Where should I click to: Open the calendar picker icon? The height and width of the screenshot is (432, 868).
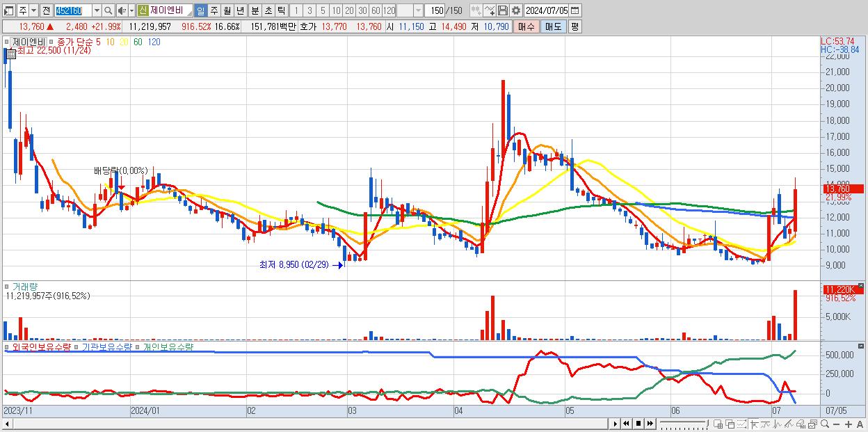coord(574,10)
